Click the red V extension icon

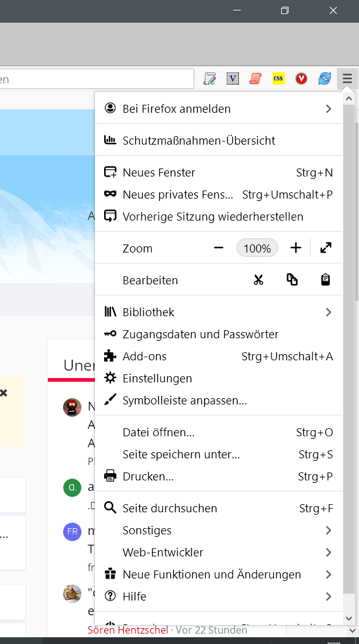tap(301, 78)
